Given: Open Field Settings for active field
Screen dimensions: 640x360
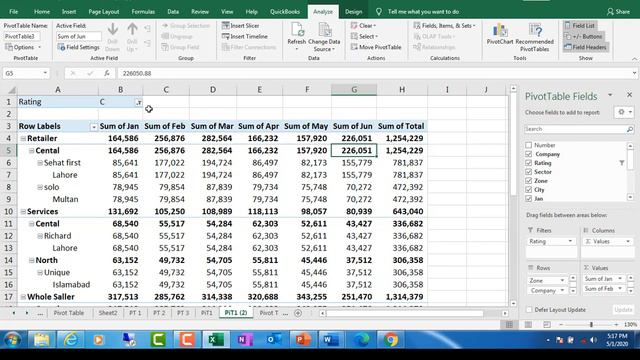Looking at the screenshot, I should click(78, 47).
